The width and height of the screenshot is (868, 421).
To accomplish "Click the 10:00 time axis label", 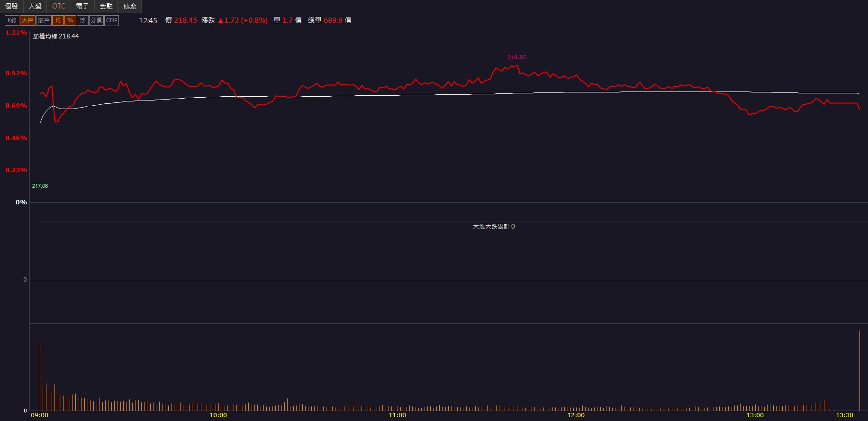I will [218, 415].
